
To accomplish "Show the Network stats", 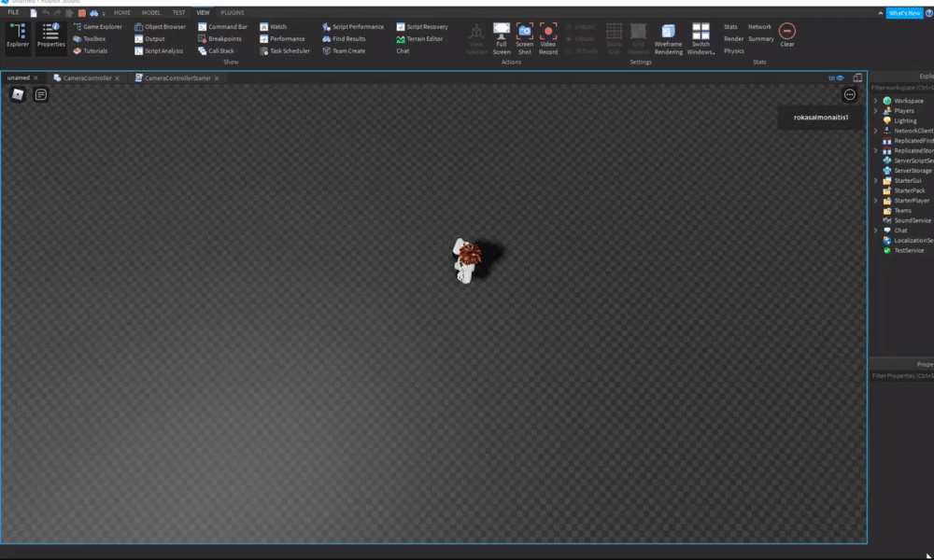I will tap(759, 27).
